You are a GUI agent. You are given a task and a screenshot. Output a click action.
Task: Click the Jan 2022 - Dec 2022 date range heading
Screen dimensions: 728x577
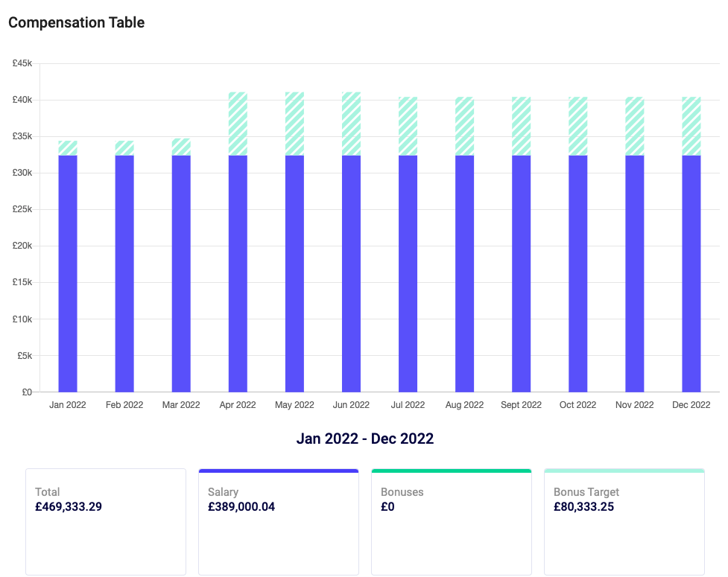pyautogui.click(x=364, y=439)
